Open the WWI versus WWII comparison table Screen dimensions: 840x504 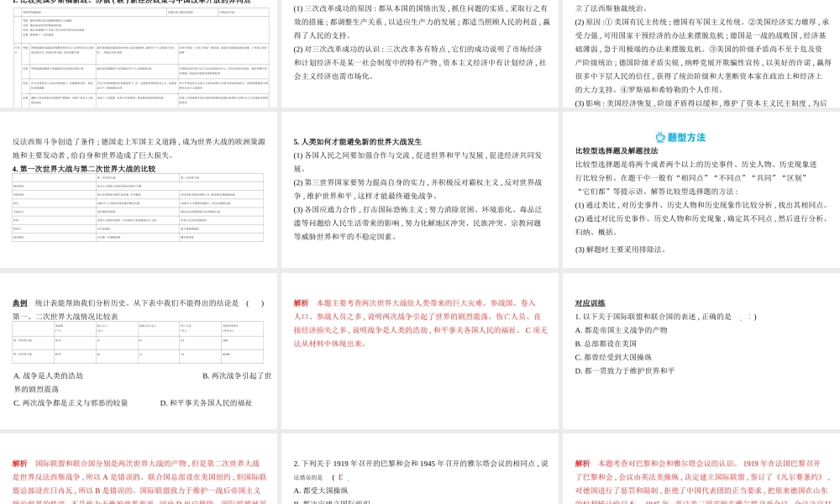(138, 207)
